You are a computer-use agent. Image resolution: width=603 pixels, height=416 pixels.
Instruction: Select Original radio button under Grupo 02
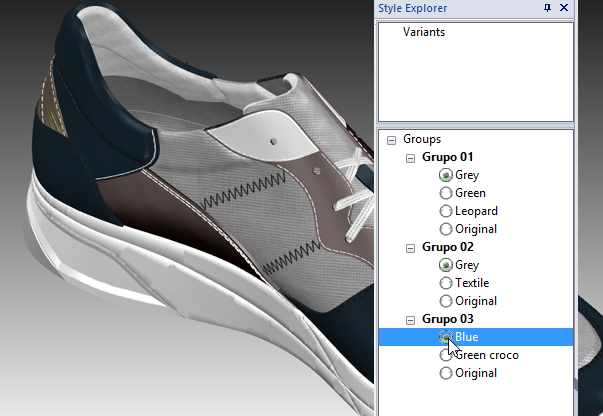tap(445, 301)
